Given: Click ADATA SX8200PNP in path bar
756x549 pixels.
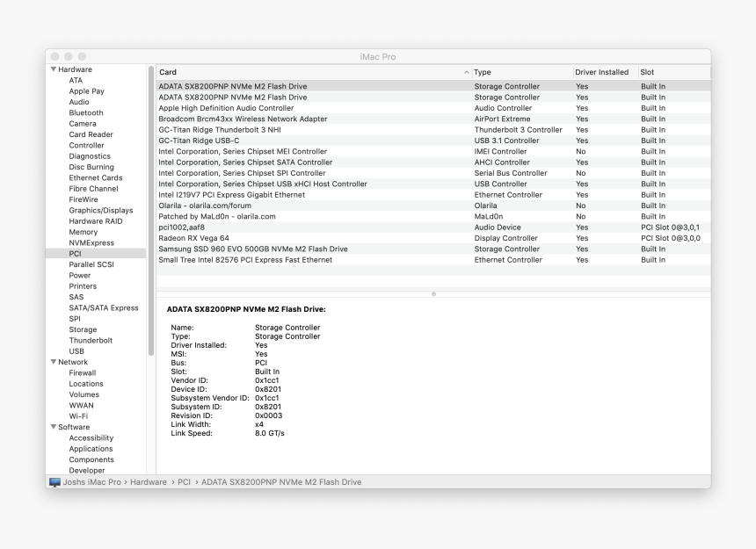Looking at the screenshot, I should pos(281,482).
